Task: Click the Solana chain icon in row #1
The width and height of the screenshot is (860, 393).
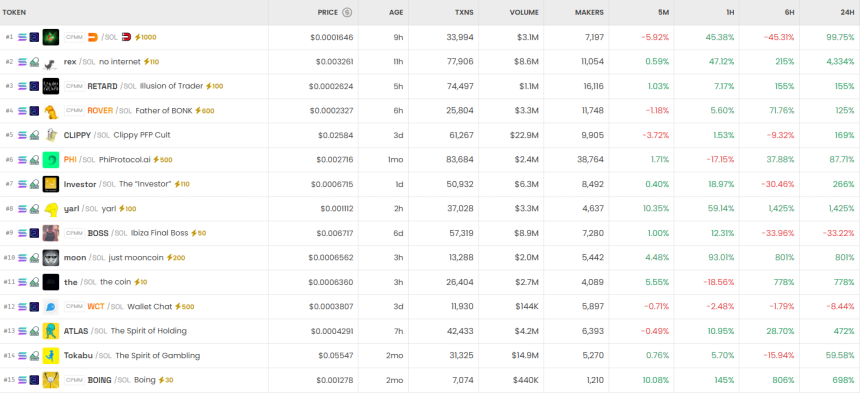Action: (22, 37)
